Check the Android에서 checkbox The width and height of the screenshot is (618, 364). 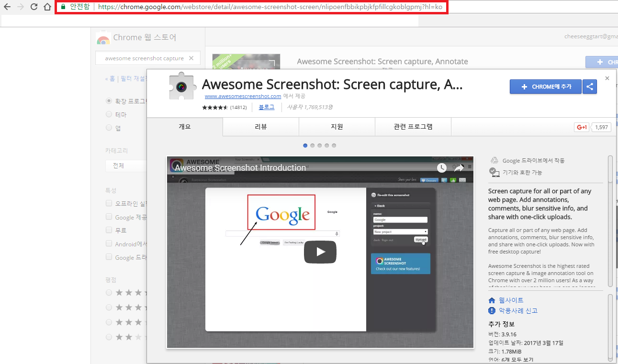(x=109, y=243)
